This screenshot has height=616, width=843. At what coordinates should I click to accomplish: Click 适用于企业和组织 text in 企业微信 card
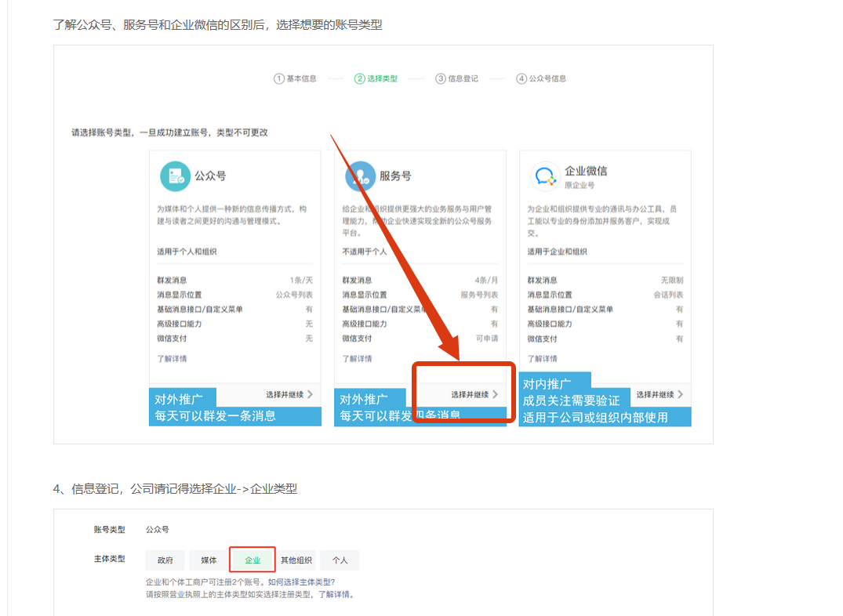tap(557, 252)
